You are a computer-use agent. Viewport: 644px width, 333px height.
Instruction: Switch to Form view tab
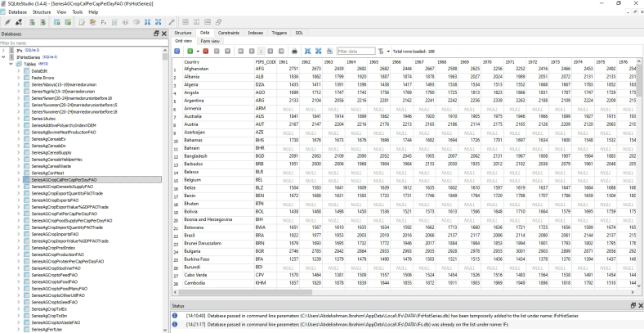click(210, 40)
